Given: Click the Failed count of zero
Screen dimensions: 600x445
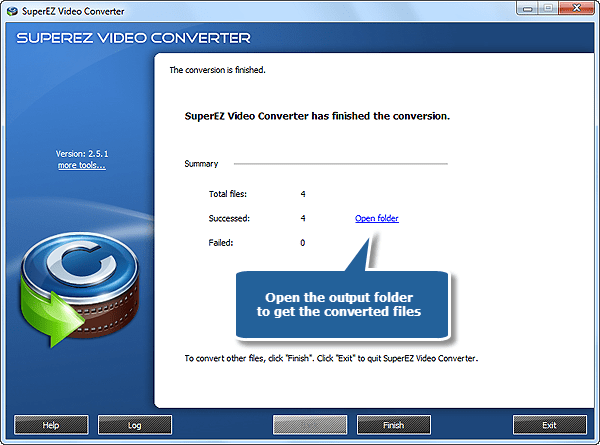Looking at the screenshot, I should pyautogui.click(x=303, y=242).
